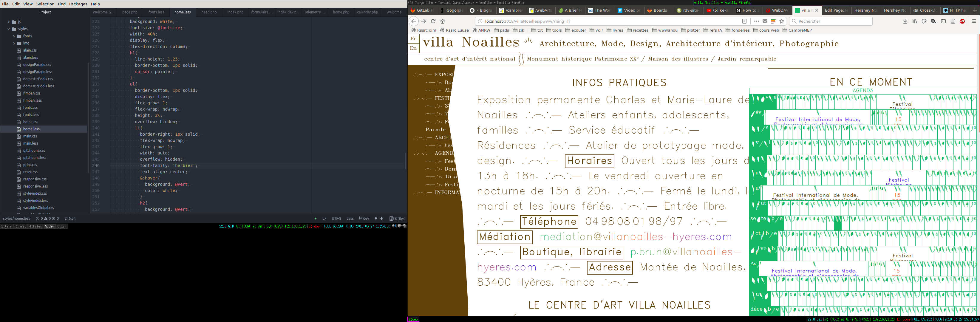Open the Adblock Plus extension icon
The width and height of the screenshot is (980, 322).
[962, 21]
